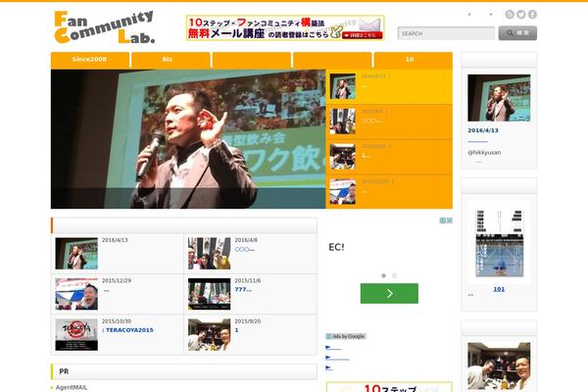Select the second ad carousel dot
This screenshot has height=392, width=588.
(395, 275)
